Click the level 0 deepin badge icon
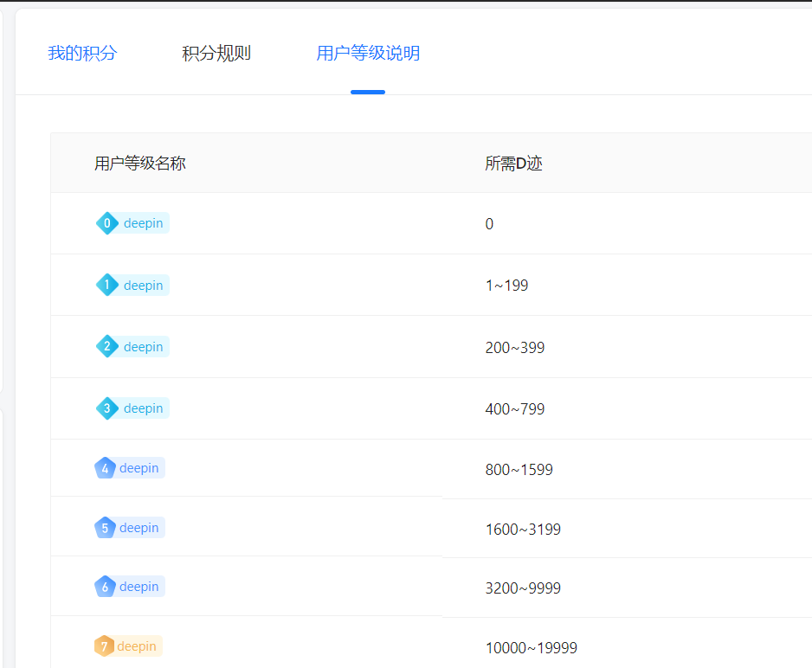The height and width of the screenshot is (668, 812). click(x=107, y=223)
